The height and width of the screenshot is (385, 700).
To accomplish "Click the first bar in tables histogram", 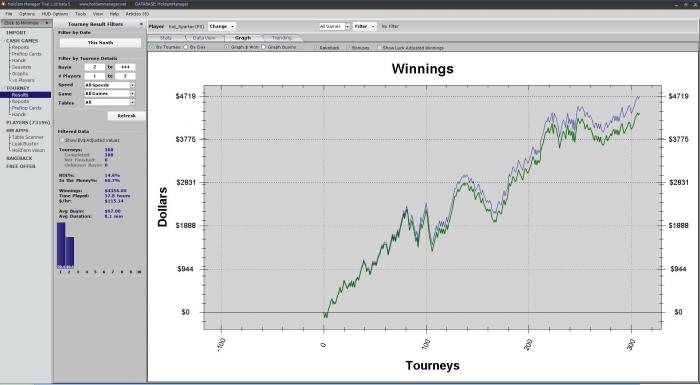I will (x=61, y=245).
